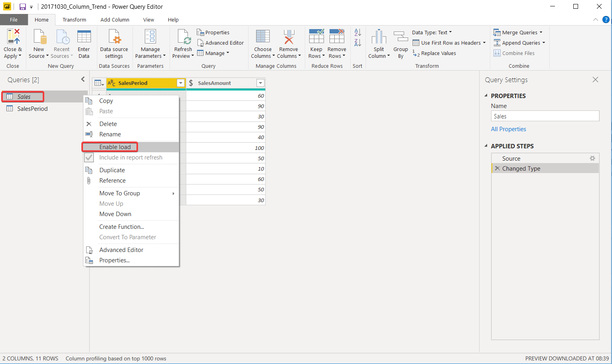Switch to the Transform ribbon tab

(x=74, y=20)
